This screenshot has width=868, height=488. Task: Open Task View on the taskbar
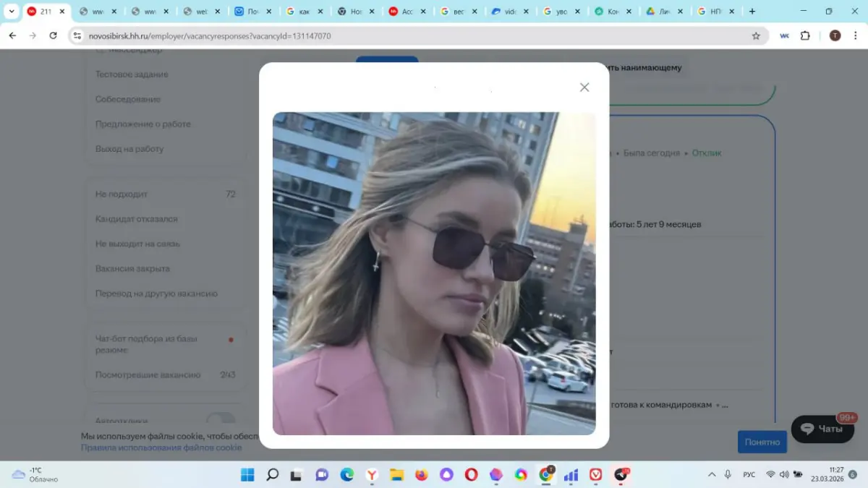[x=296, y=475]
